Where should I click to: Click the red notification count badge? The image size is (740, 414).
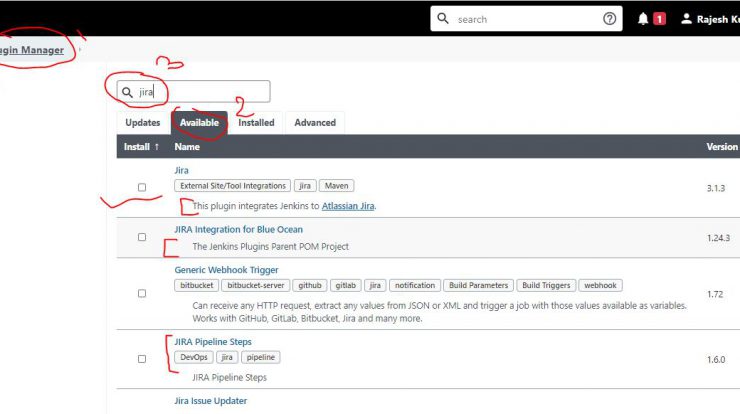(659, 19)
